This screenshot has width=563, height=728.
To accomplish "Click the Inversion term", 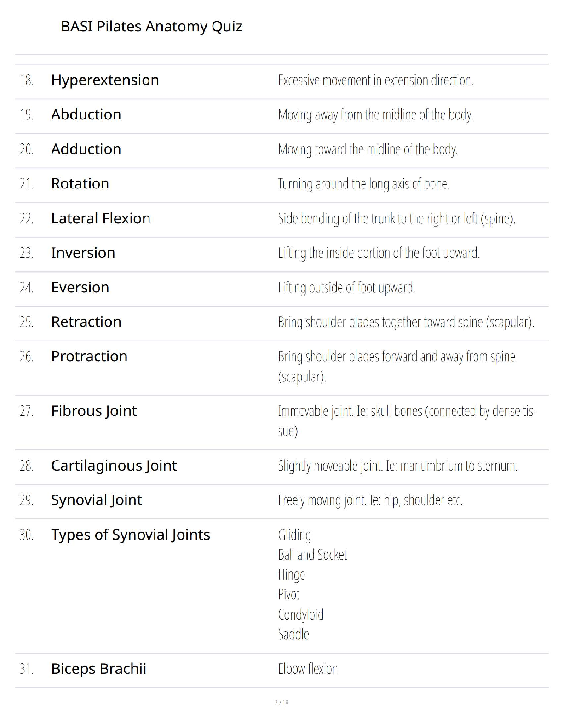I will 83,253.
